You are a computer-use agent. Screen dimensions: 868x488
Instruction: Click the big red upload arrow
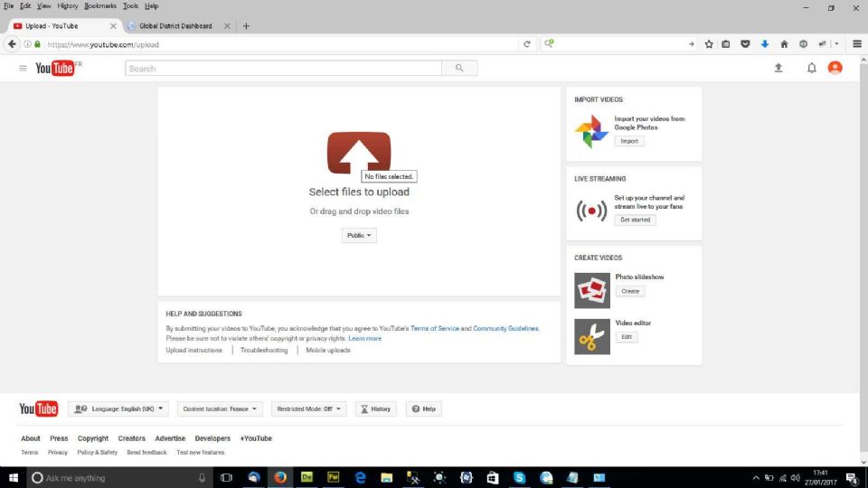click(x=359, y=153)
